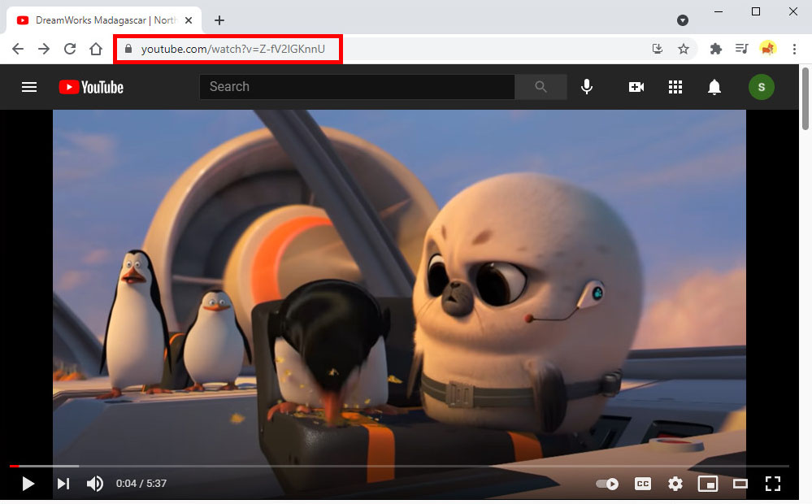The image size is (812, 504).
Task: Click the 0:04 / 5:37 time display
Action: coord(141,484)
